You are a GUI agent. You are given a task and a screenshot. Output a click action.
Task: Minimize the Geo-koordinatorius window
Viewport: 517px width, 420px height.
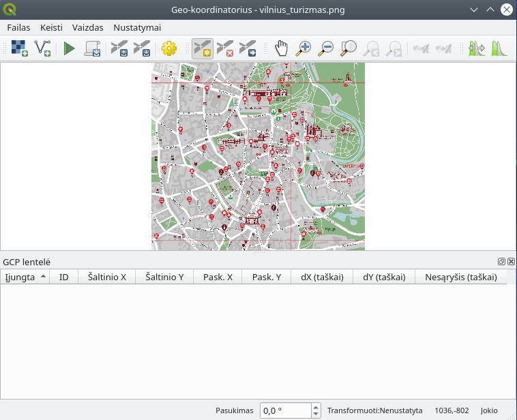(x=474, y=10)
